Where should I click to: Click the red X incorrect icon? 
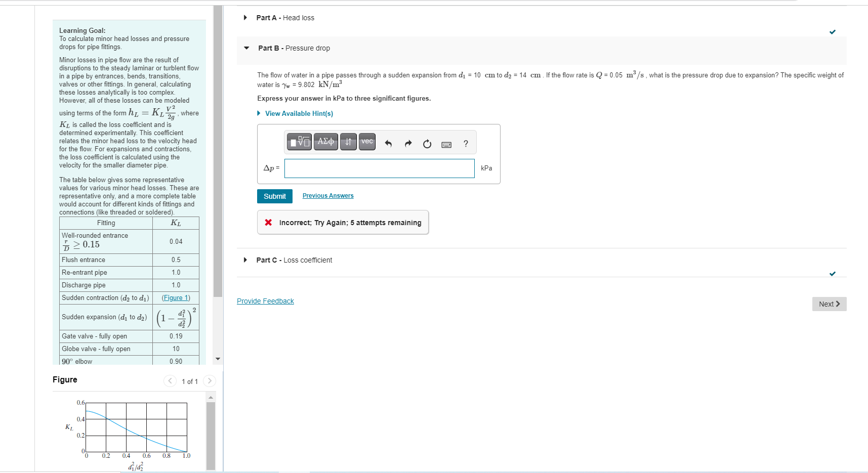[x=268, y=223]
